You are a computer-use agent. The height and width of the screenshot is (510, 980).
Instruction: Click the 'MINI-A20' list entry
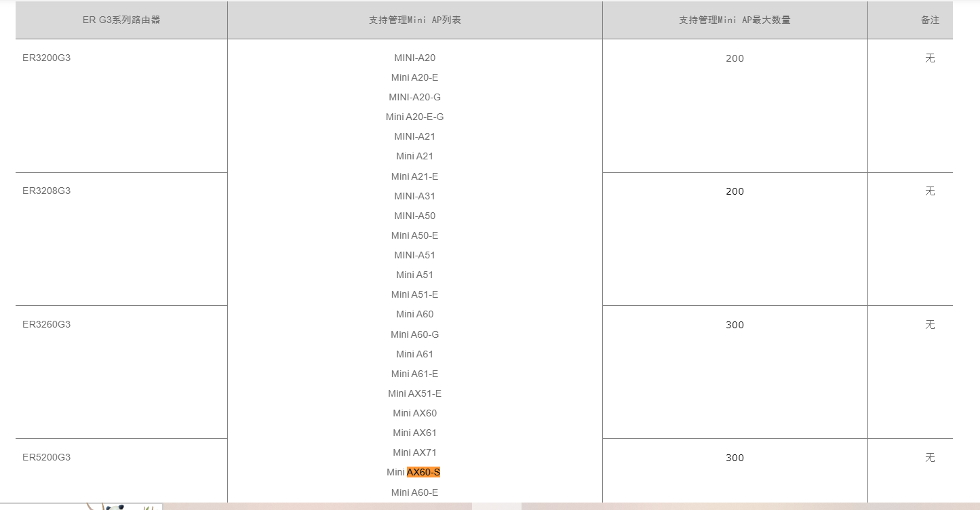pos(415,58)
